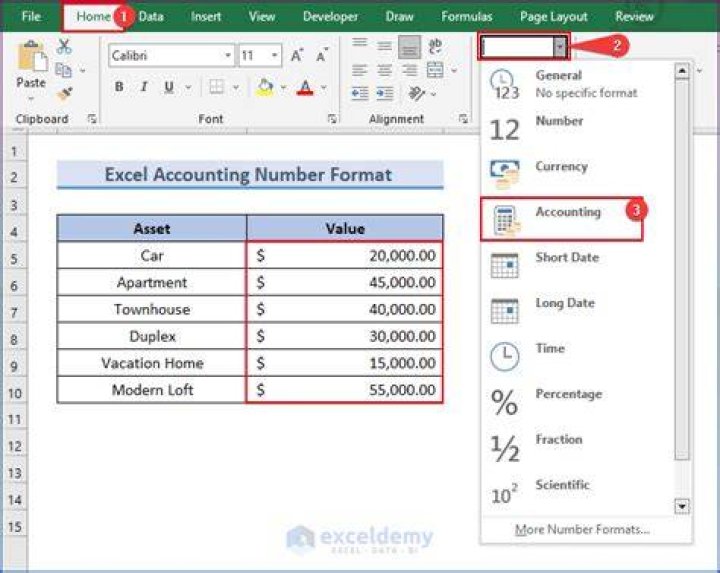Select General number format

point(576,84)
